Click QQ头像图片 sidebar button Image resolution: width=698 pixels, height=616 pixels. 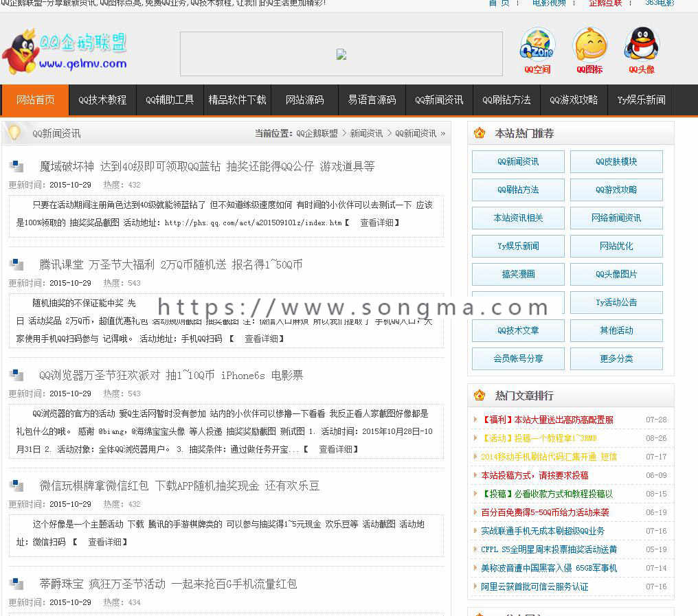(x=616, y=274)
